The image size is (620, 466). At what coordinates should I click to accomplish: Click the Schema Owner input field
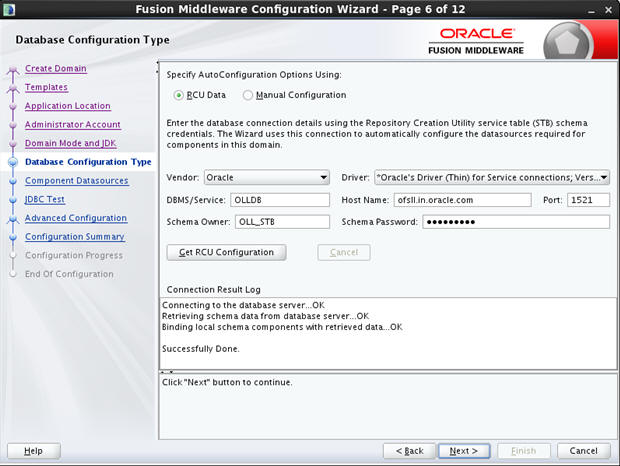click(x=282, y=222)
